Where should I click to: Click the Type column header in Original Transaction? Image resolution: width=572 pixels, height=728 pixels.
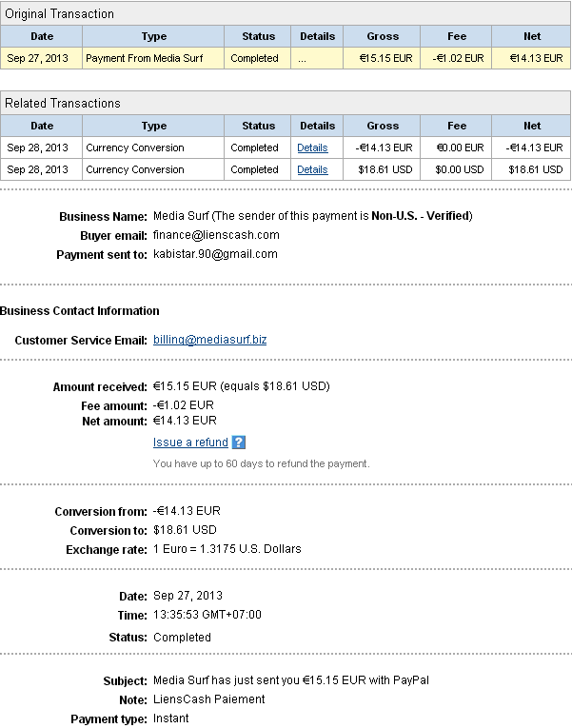pos(153,36)
